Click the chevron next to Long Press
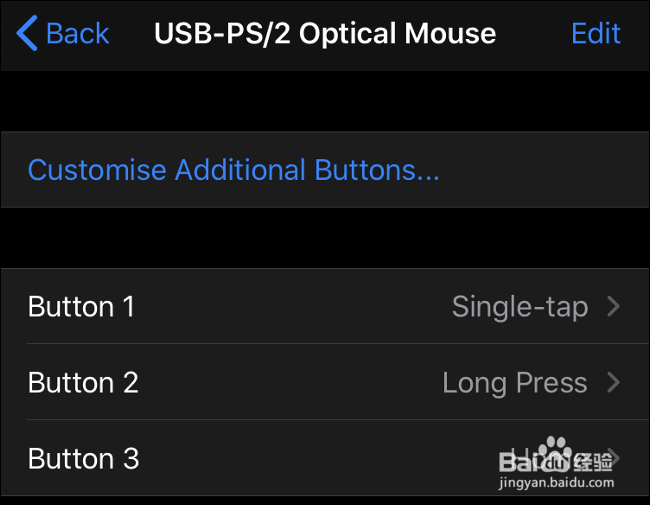This screenshot has width=650, height=505. pos(614,382)
